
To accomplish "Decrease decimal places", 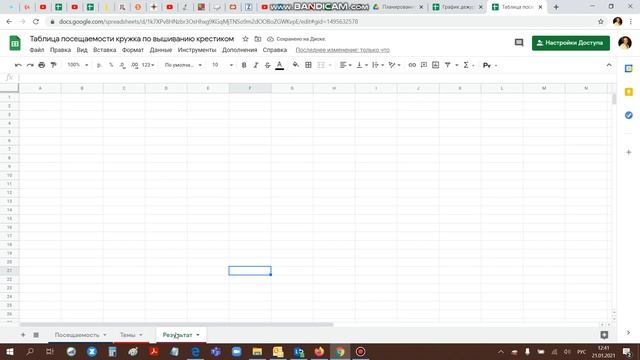I will click(x=122, y=65).
